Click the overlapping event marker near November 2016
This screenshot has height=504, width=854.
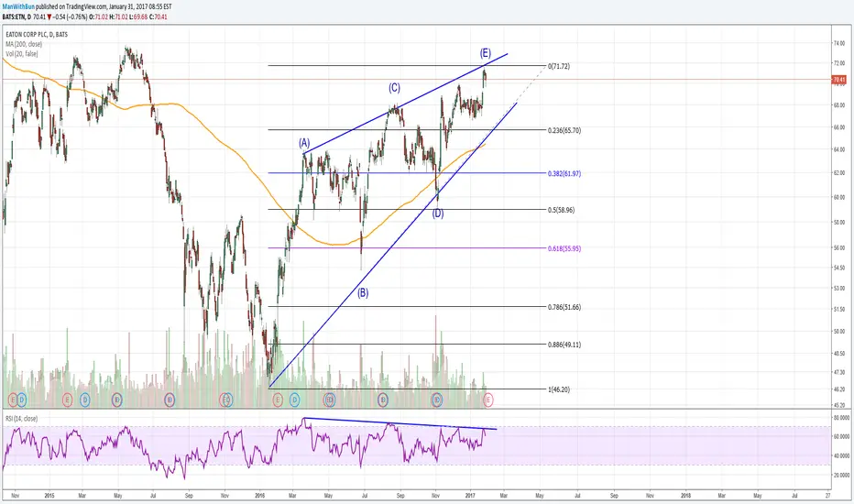pos(437,400)
